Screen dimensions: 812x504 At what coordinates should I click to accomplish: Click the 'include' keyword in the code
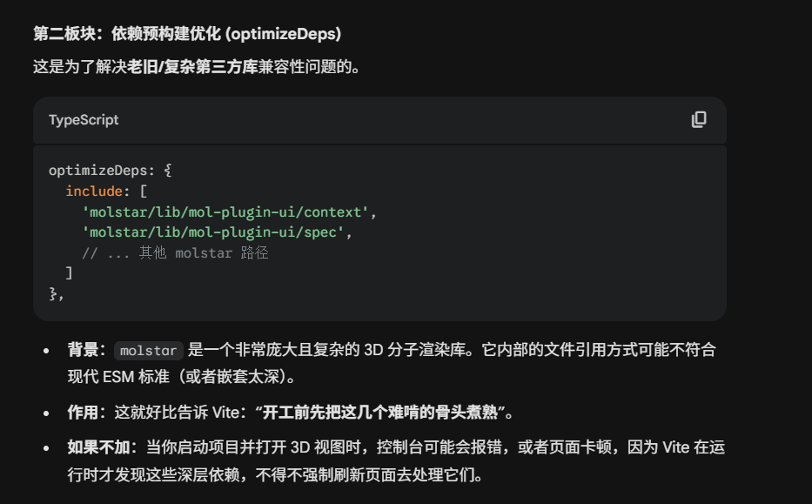click(x=95, y=191)
